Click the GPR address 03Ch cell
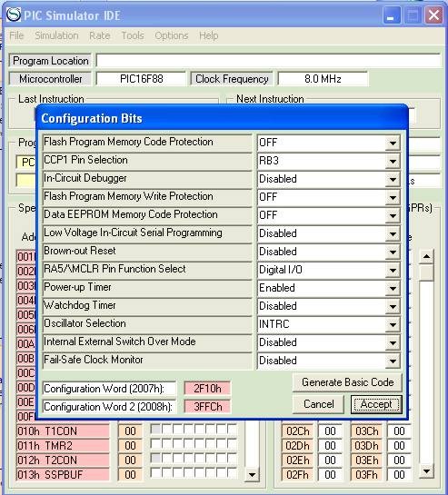 point(366,431)
